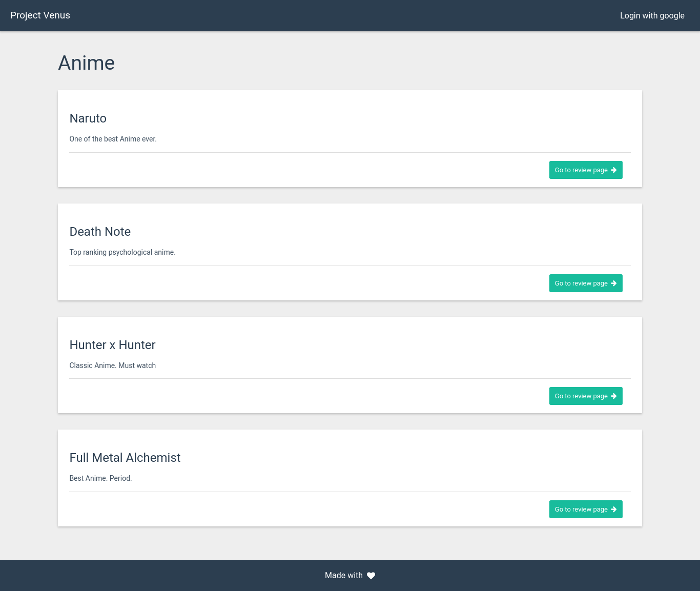
Task: Click the heart icon in footer
Action: [x=371, y=576]
